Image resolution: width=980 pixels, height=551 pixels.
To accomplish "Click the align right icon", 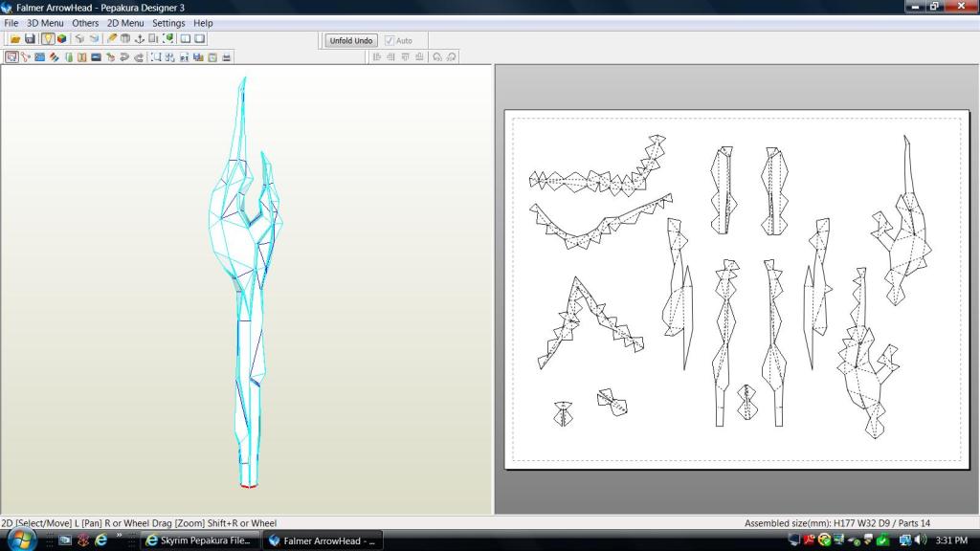I will coord(391,56).
